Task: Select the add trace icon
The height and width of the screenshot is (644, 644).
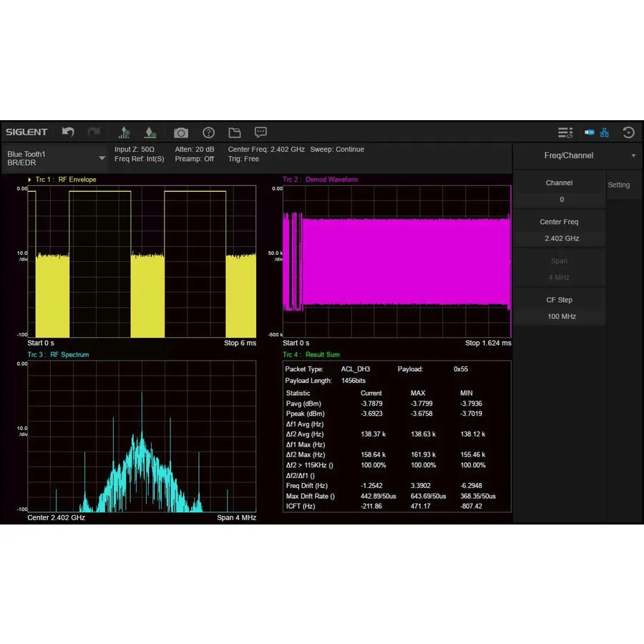Action: click(124, 132)
